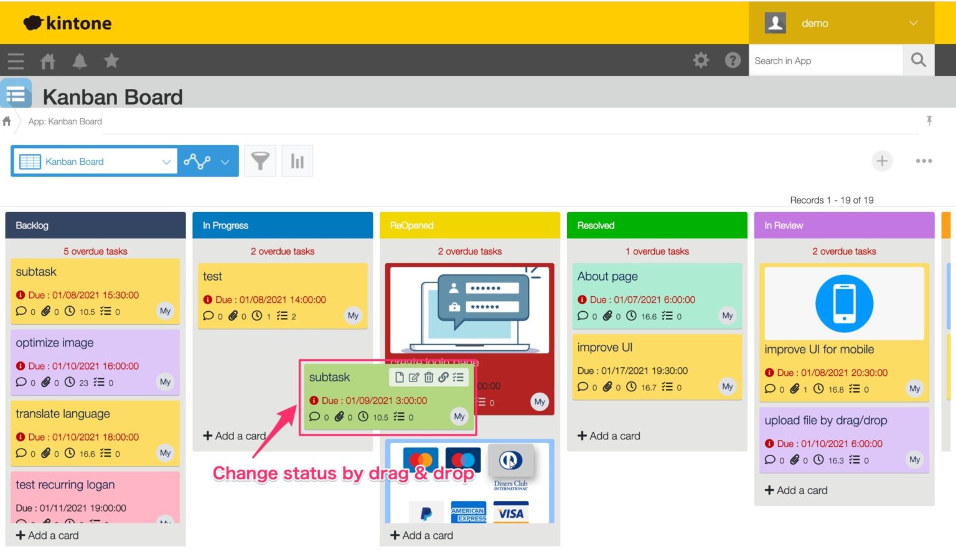This screenshot has width=956, height=560.
Task: Open help via the question mark icon
Action: [x=733, y=60]
